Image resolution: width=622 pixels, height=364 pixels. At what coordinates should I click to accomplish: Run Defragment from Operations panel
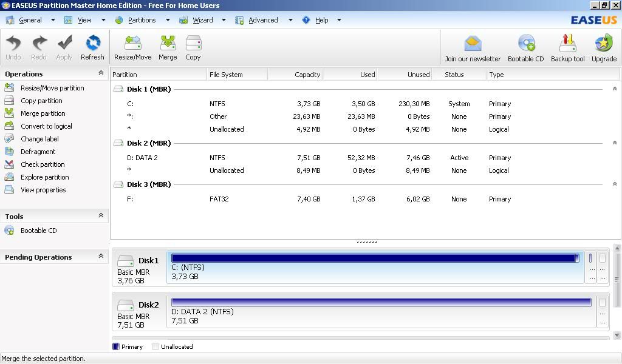[x=38, y=151]
